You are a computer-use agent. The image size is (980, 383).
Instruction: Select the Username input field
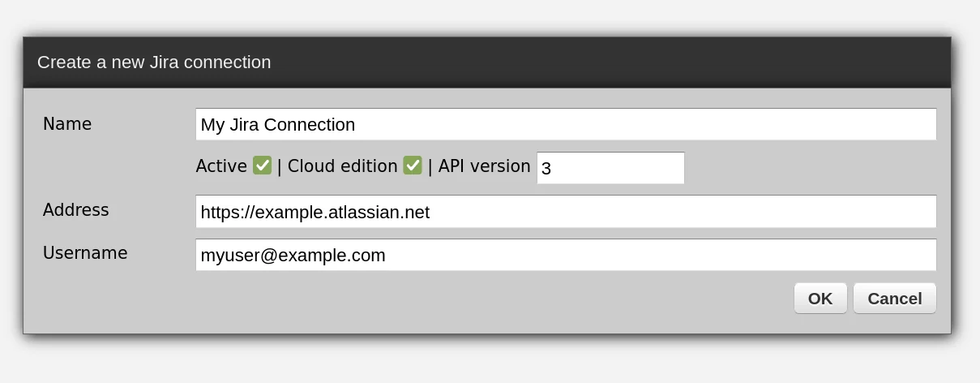(x=565, y=255)
